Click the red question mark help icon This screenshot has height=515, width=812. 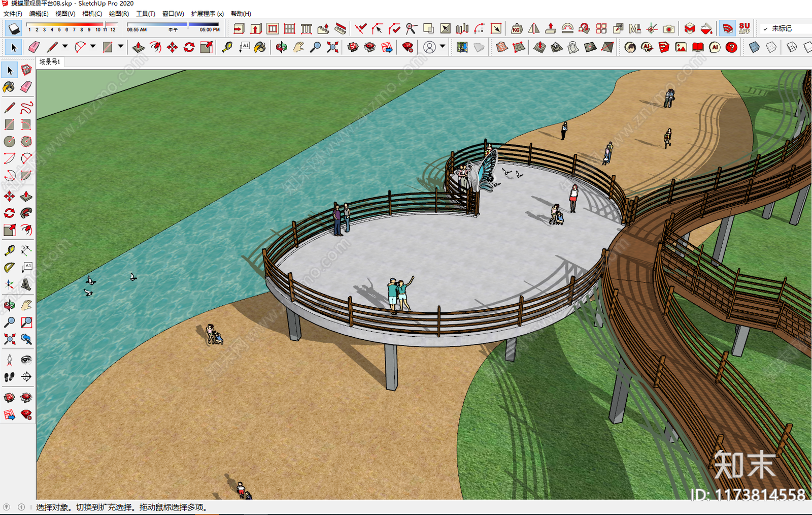(x=731, y=47)
